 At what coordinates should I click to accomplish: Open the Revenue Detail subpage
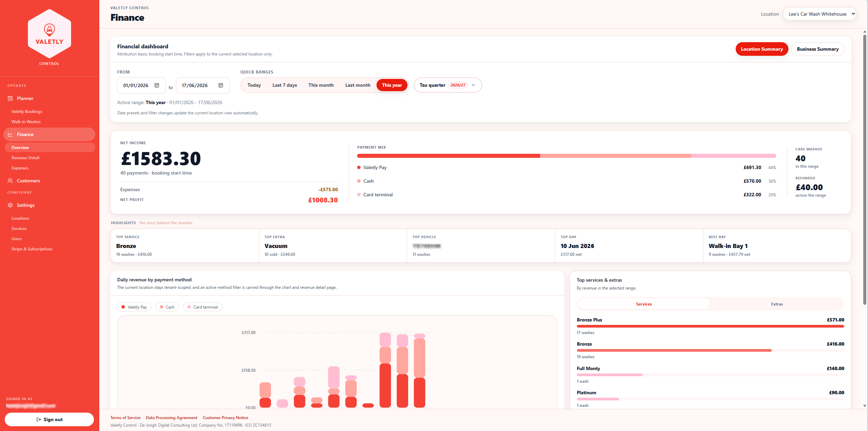tap(25, 158)
